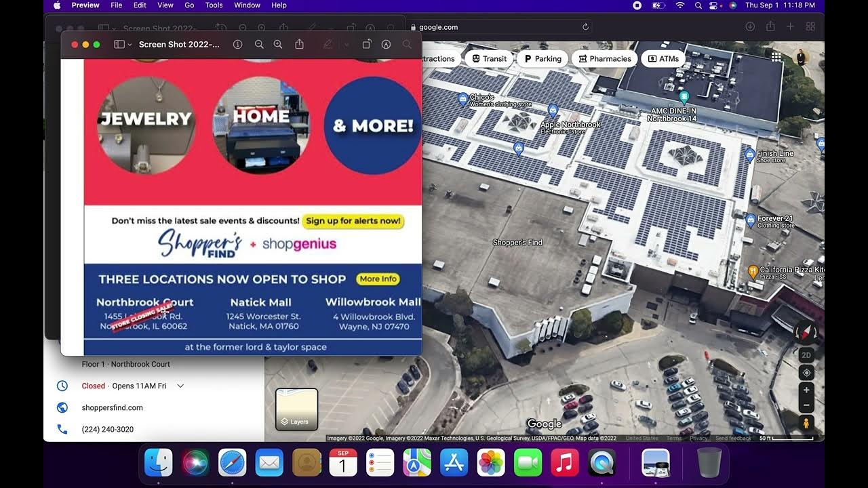The image size is (868, 488).
Task: Click the Shopper's Find label on the map
Action: coord(517,242)
